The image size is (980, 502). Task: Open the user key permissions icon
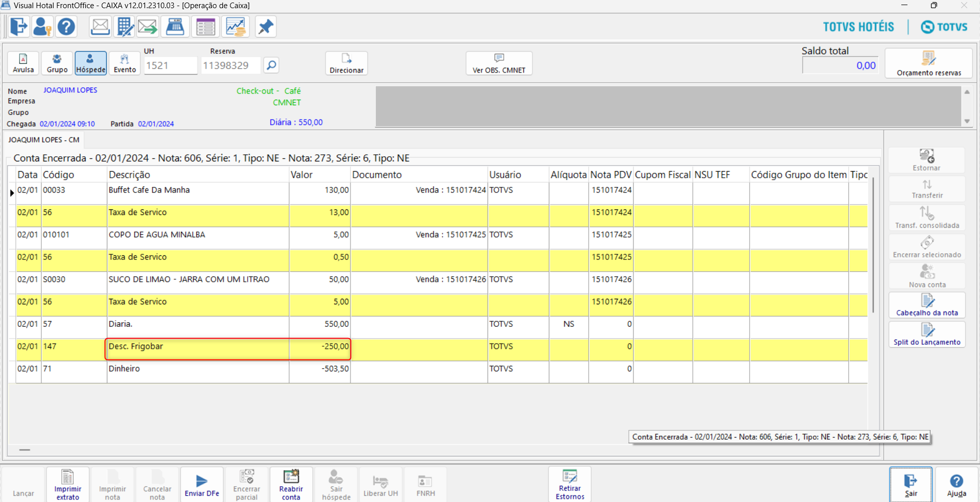(42, 27)
